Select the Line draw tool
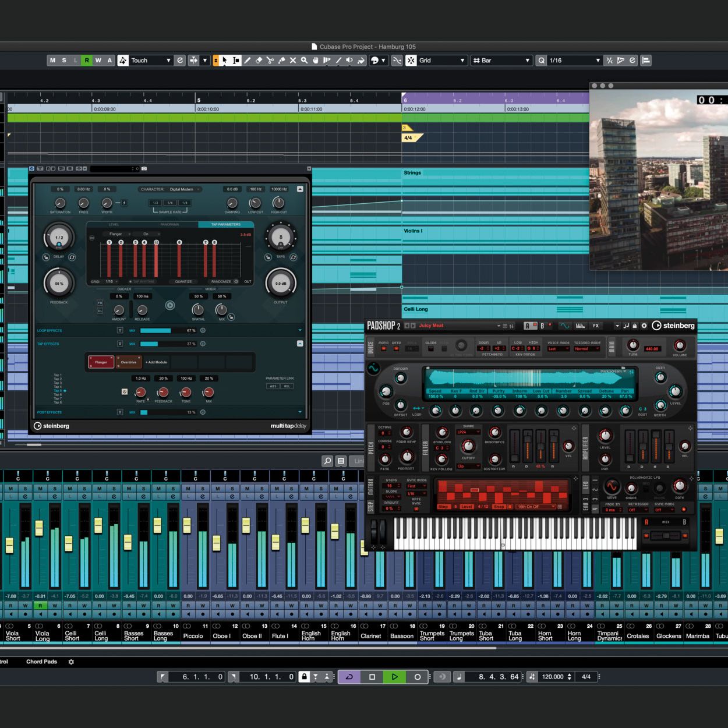The height and width of the screenshot is (728, 728). click(x=338, y=61)
